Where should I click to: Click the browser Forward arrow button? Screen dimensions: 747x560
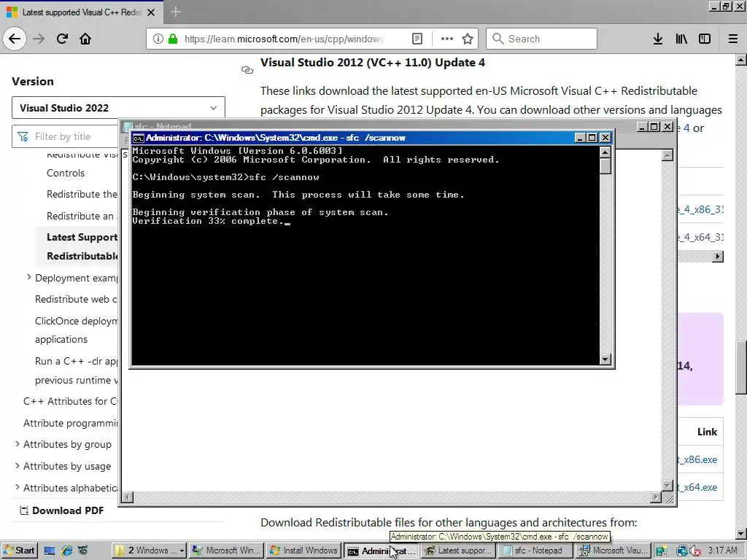coord(39,39)
